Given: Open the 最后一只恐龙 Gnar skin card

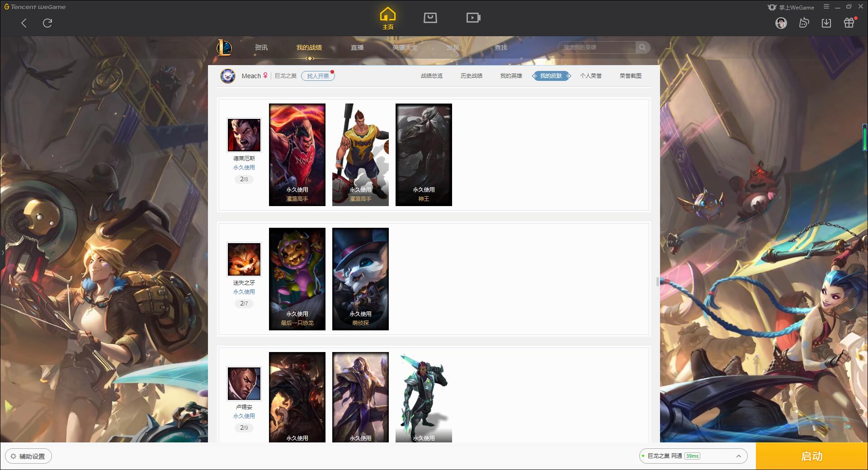Looking at the screenshot, I should point(297,279).
